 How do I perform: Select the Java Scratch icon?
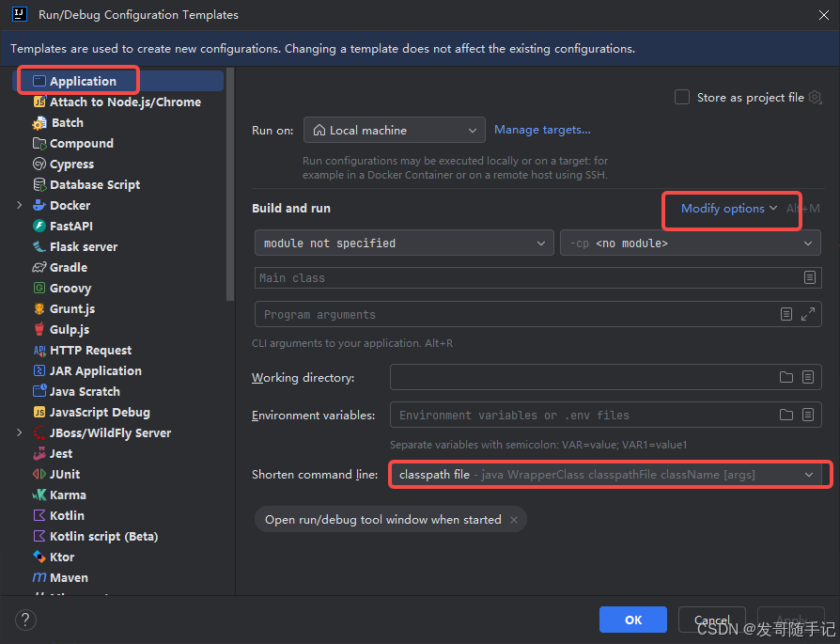pos(39,391)
